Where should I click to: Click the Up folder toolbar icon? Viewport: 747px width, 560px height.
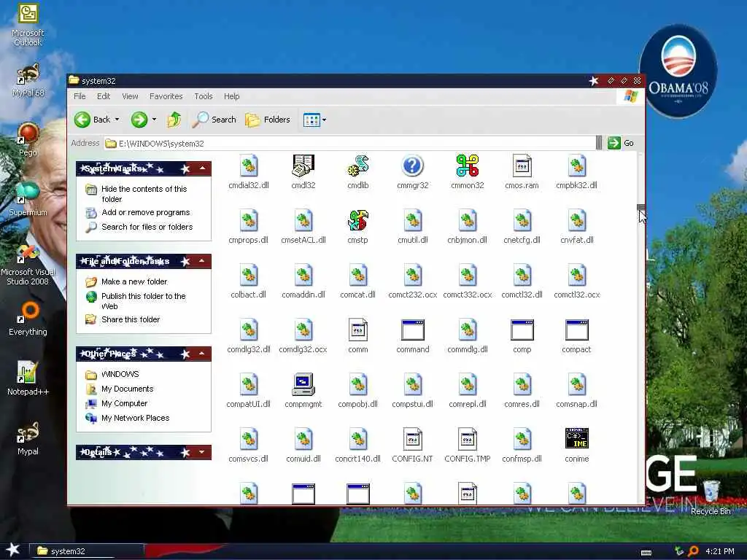click(174, 120)
